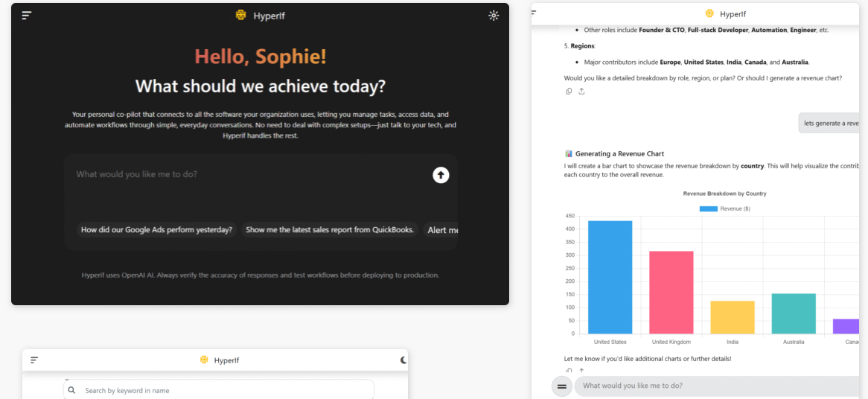This screenshot has height=399, width=868.
Task: Open sidebar menu in search panel
Action: pos(34,360)
